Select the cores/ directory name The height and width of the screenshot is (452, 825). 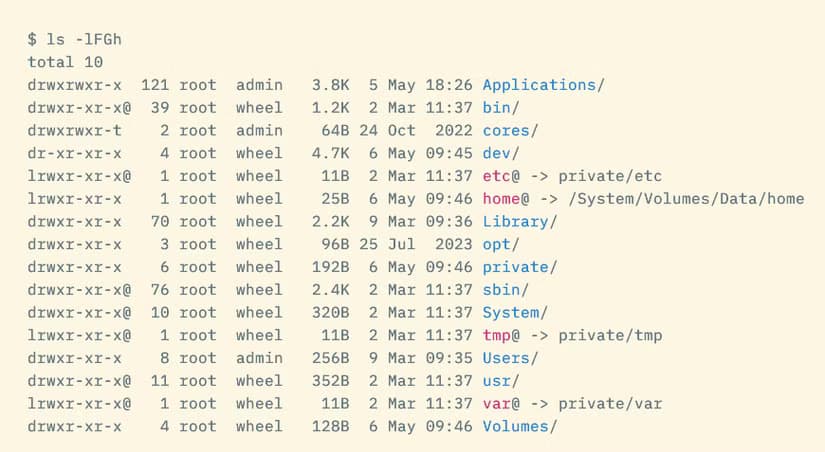pyautogui.click(x=510, y=130)
